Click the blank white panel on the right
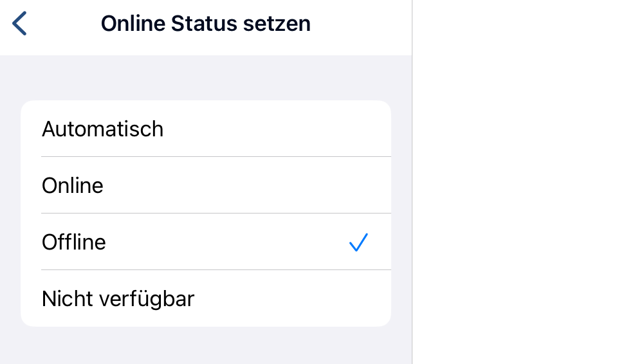The height and width of the screenshot is (364, 637). click(524, 182)
